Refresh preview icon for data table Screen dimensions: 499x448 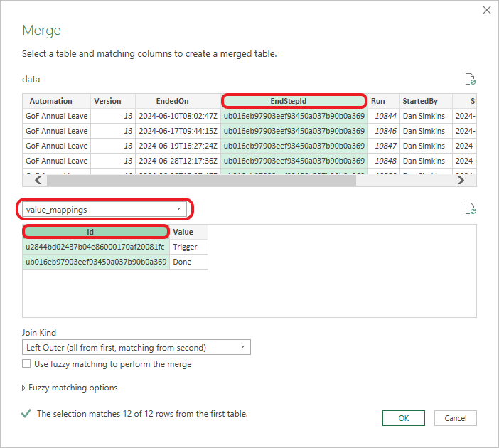(470, 79)
